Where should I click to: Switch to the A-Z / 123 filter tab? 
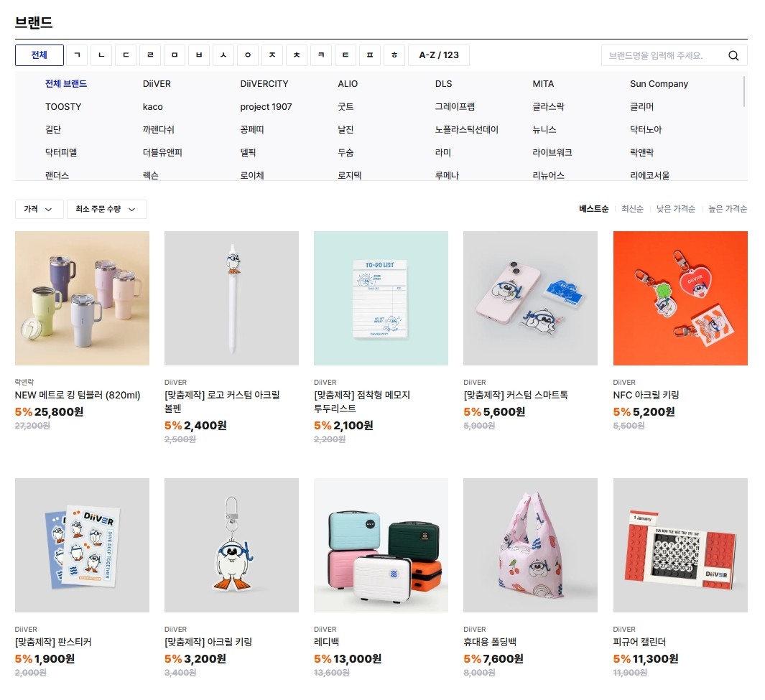tap(439, 55)
